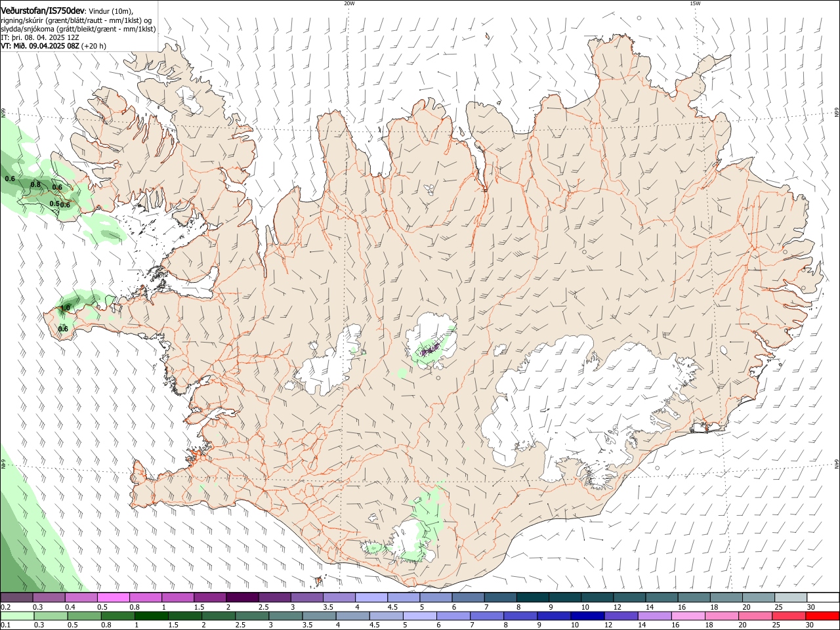Click the '64N' latitude label at the right edge

(837, 464)
